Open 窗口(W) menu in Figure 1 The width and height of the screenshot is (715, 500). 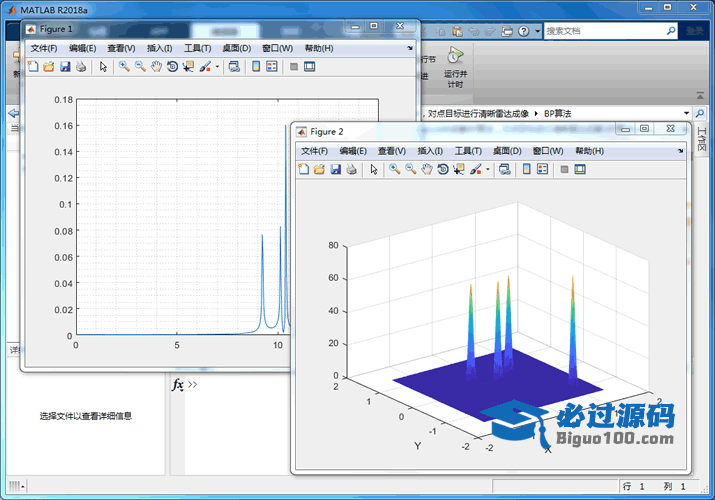pyautogui.click(x=277, y=48)
